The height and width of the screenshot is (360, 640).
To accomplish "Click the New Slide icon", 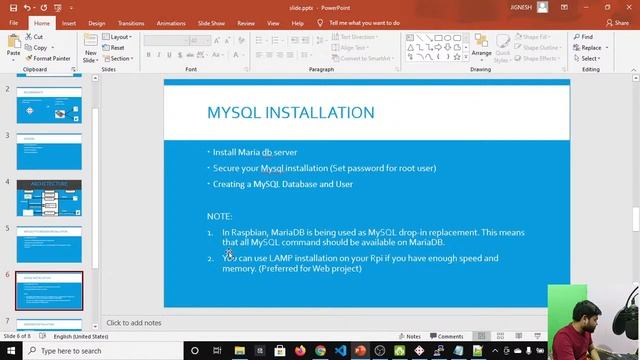I will click(x=90, y=41).
